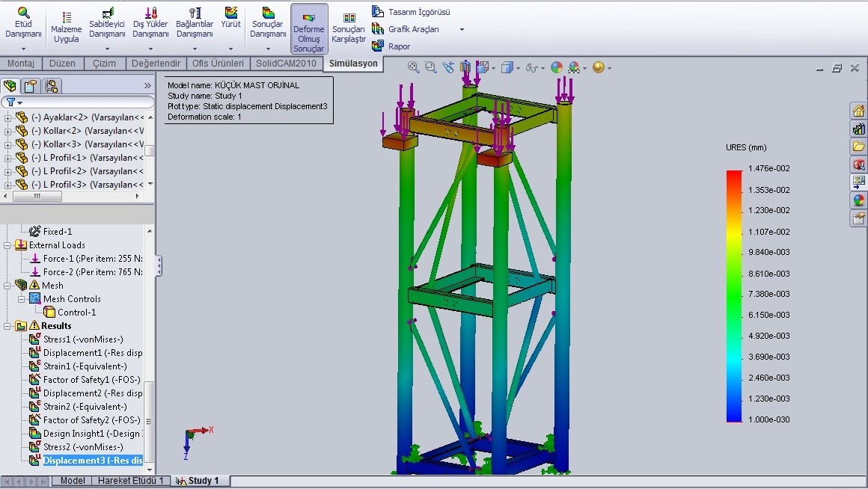Viewport: 868px width, 489px height.
Task: Click the Etüd Danışmanı icon
Action: tap(23, 13)
